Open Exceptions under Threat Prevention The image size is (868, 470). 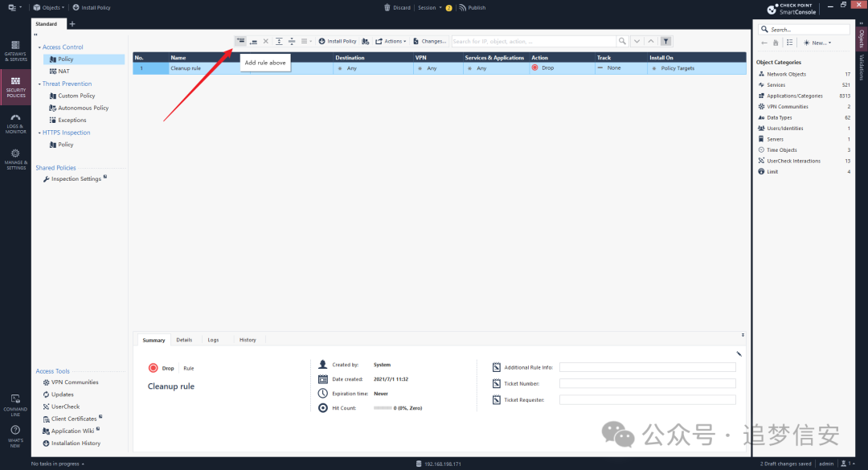click(x=68, y=121)
